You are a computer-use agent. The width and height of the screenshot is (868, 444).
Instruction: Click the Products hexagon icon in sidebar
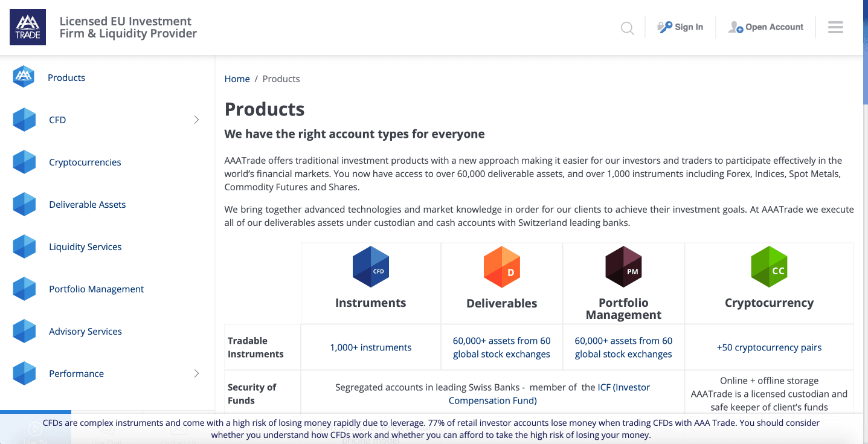point(24,77)
